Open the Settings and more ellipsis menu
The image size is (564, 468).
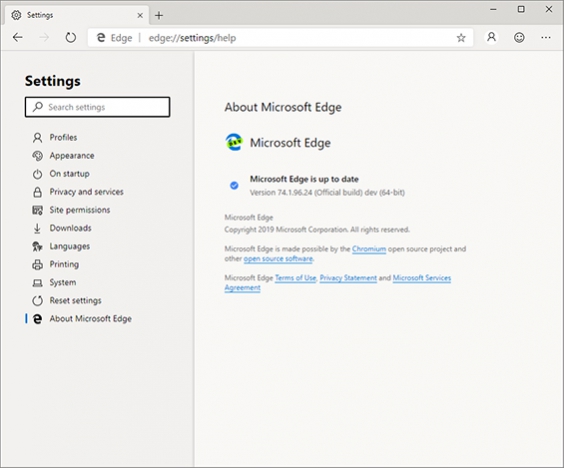pyautogui.click(x=546, y=37)
